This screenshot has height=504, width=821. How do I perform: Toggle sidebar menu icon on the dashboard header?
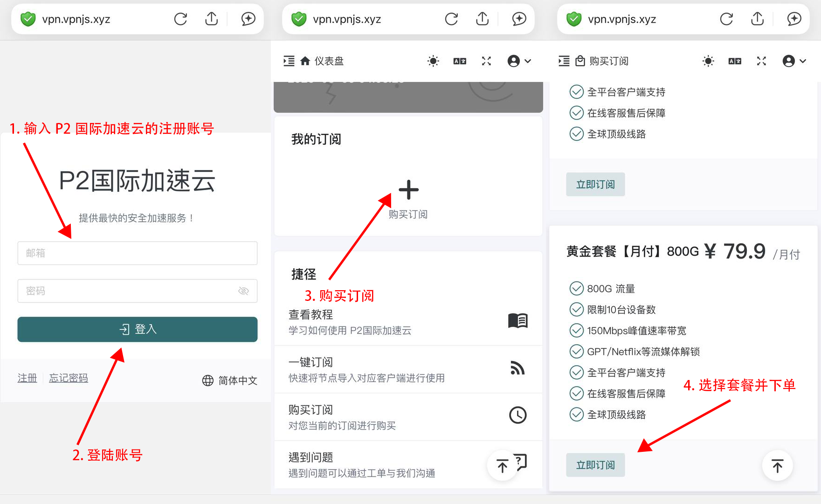click(289, 61)
